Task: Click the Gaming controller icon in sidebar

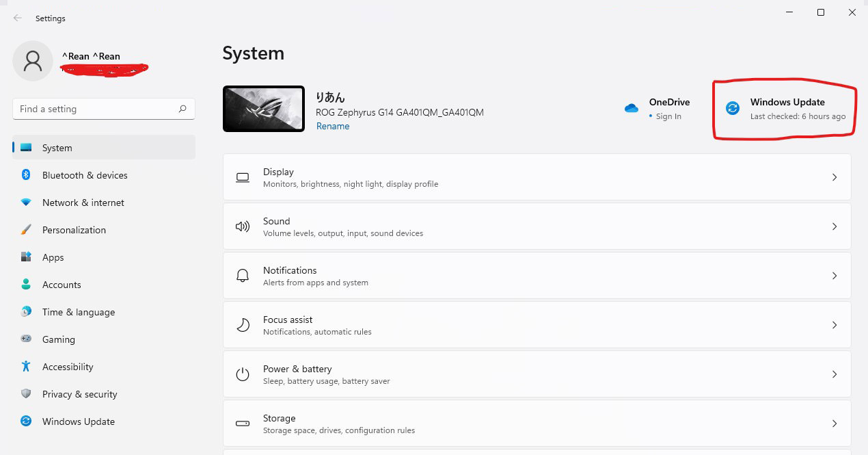Action: click(26, 339)
